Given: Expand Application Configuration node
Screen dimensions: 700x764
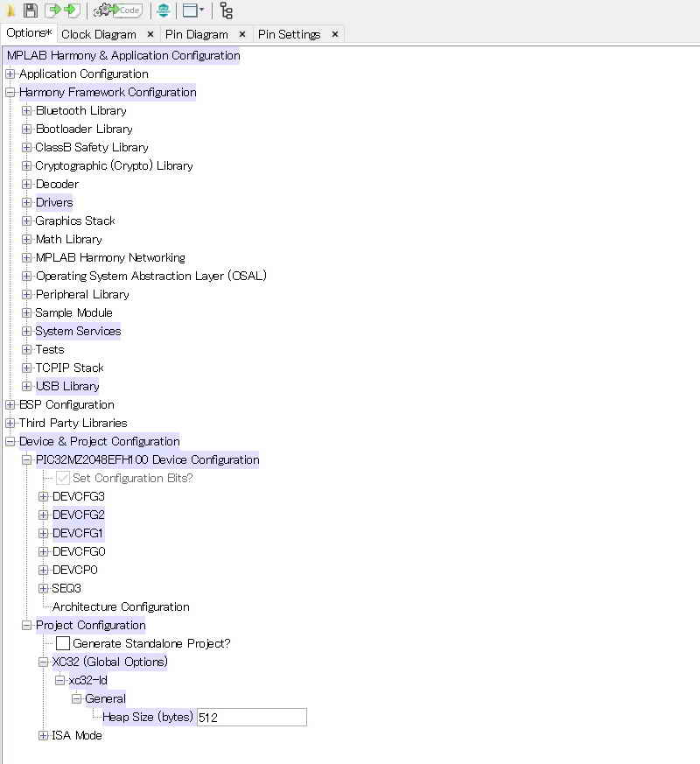Looking at the screenshot, I should pos(10,74).
